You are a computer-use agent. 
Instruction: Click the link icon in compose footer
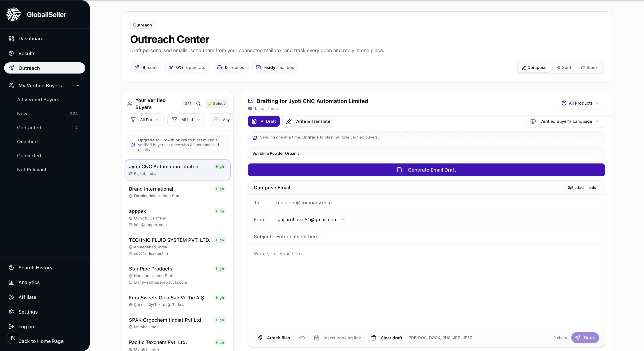[x=302, y=338]
